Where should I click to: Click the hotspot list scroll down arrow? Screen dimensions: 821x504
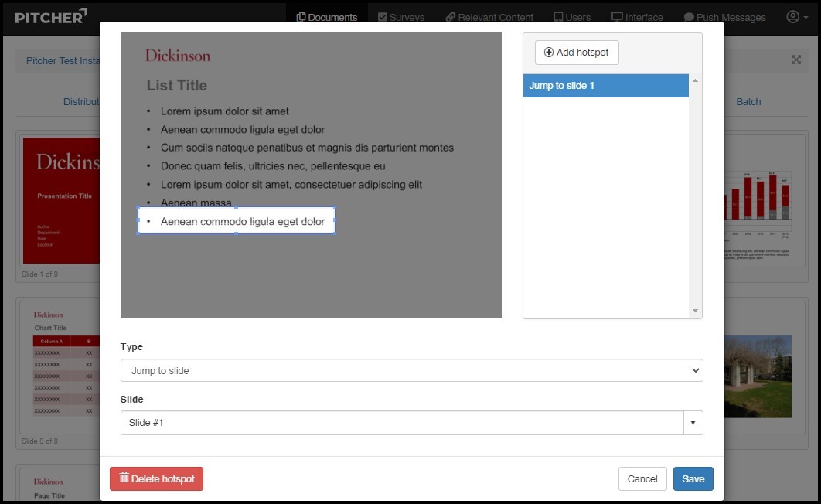tap(696, 311)
